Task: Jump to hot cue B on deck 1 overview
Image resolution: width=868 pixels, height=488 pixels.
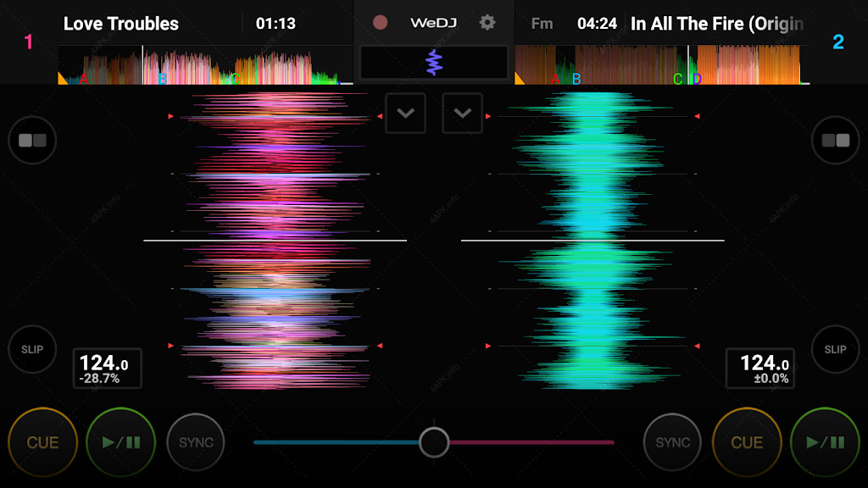Action: [163, 79]
